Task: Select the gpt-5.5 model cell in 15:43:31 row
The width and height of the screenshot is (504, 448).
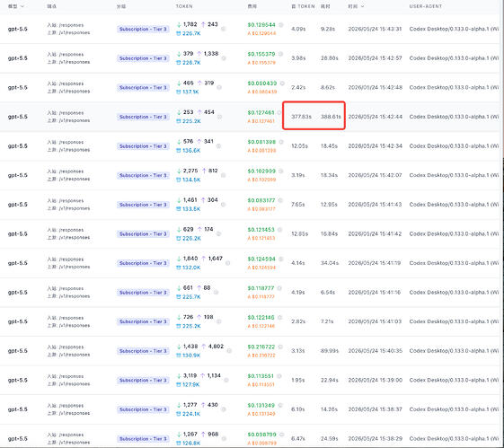Action: click(x=17, y=29)
